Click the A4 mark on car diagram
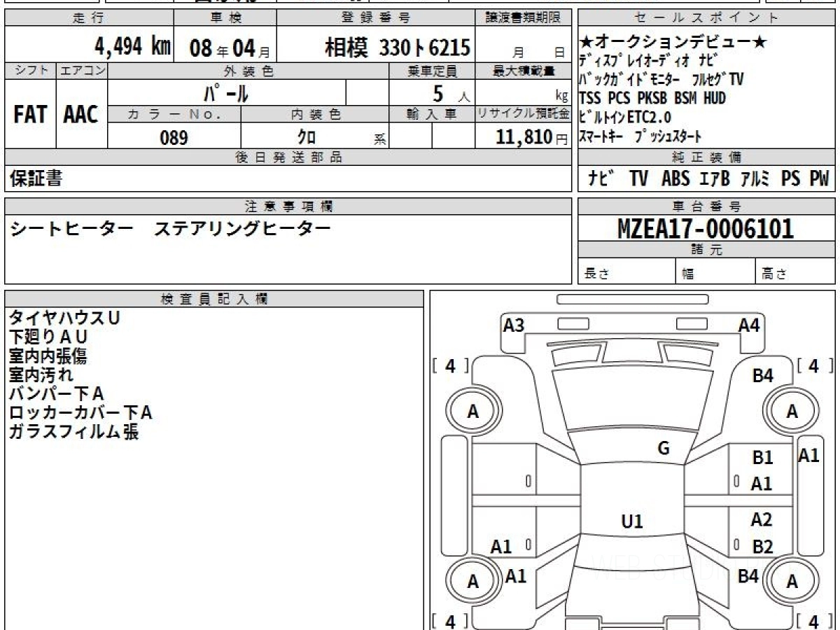 coord(749,325)
